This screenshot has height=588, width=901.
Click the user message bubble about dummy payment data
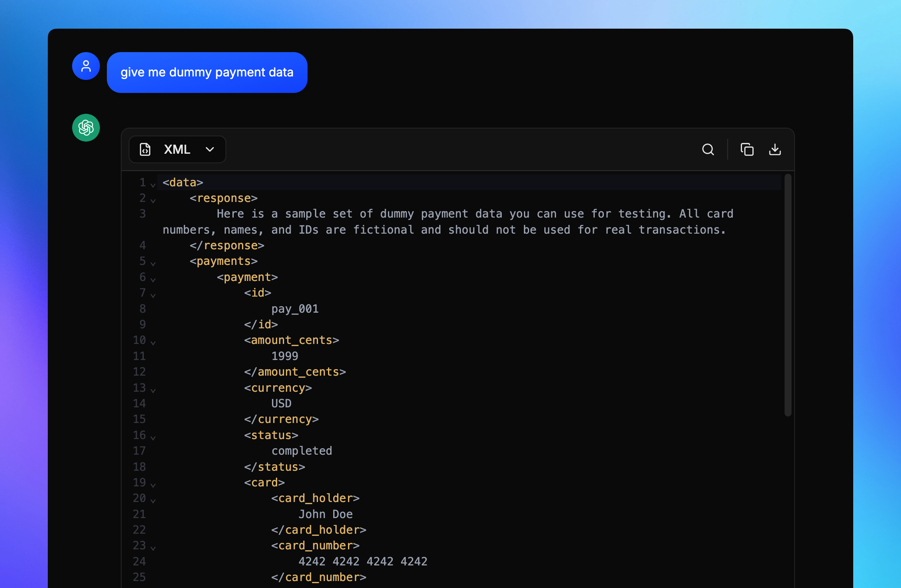coord(207,73)
